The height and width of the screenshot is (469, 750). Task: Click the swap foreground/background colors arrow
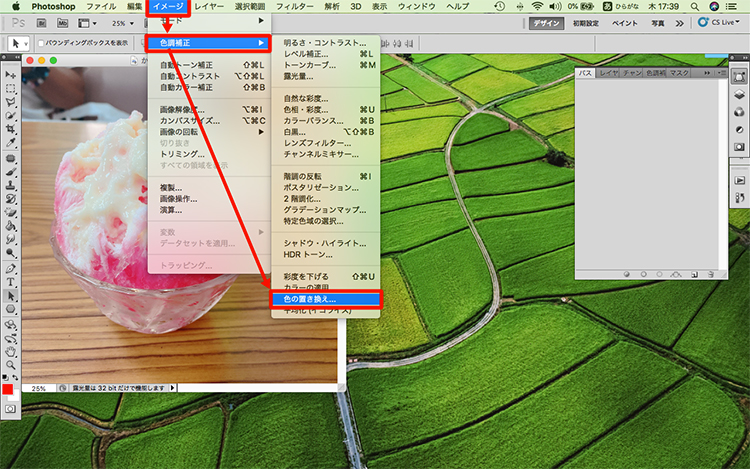click(16, 378)
